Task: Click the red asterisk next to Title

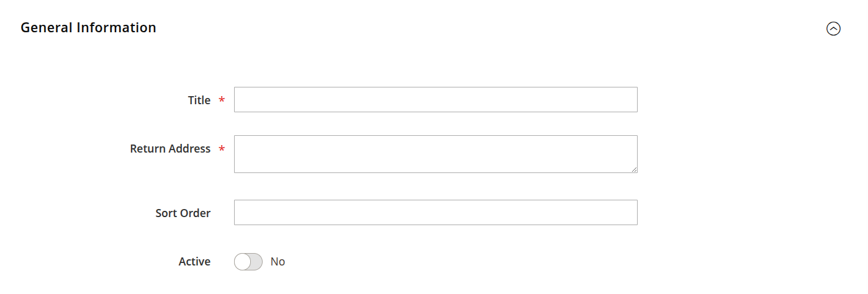Action: coord(222,100)
